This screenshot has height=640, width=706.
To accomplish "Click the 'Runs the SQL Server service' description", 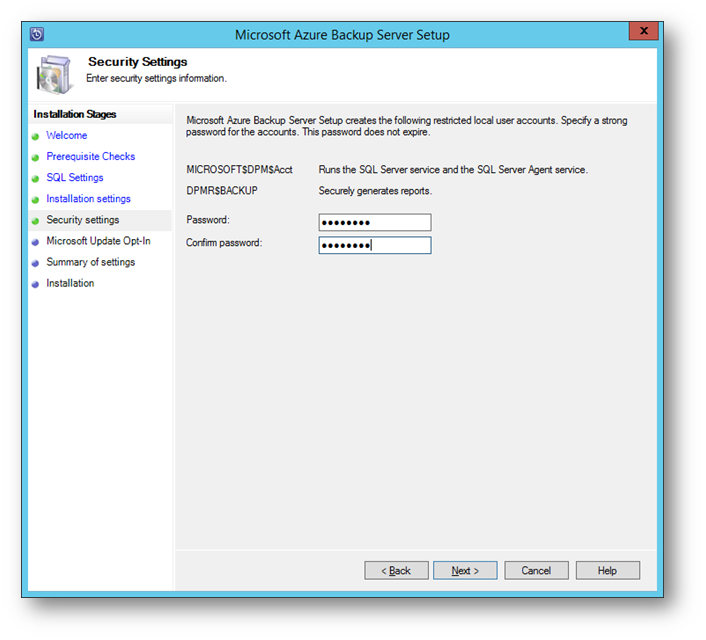I will coord(453,170).
